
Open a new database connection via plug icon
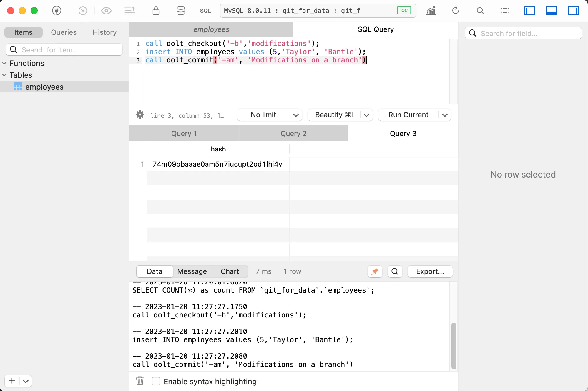tap(57, 11)
